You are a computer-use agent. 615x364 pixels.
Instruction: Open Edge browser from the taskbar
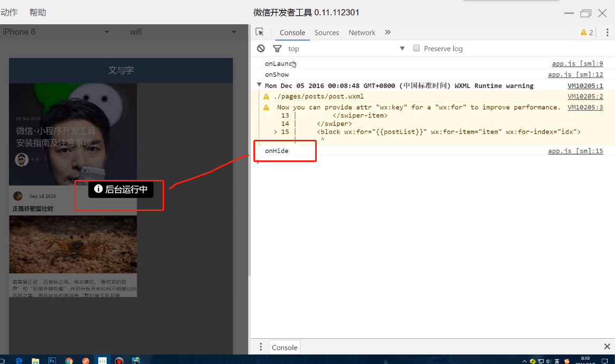coord(19,360)
